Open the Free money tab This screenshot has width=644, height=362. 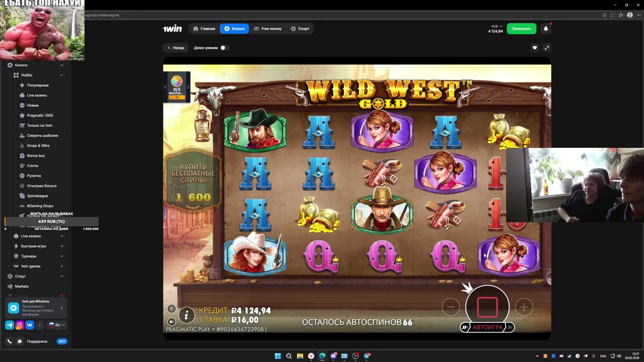pyautogui.click(x=268, y=29)
